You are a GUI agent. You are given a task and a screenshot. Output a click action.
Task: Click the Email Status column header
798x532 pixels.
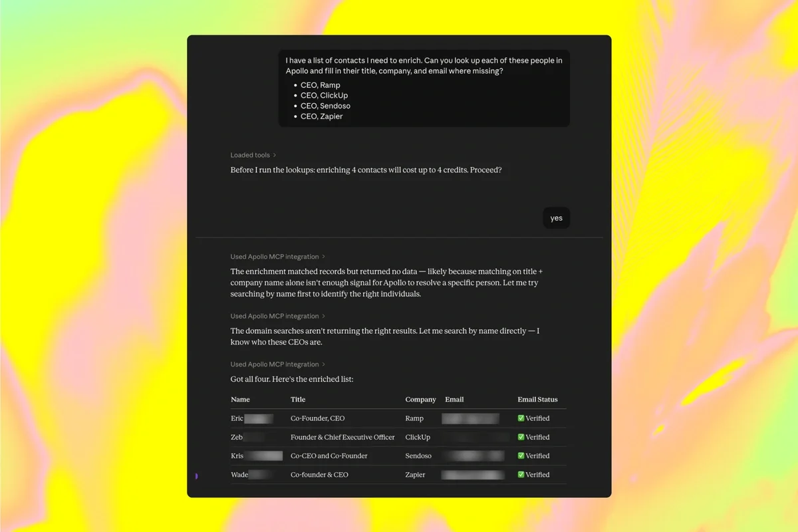pyautogui.click(x=537, y=400)
